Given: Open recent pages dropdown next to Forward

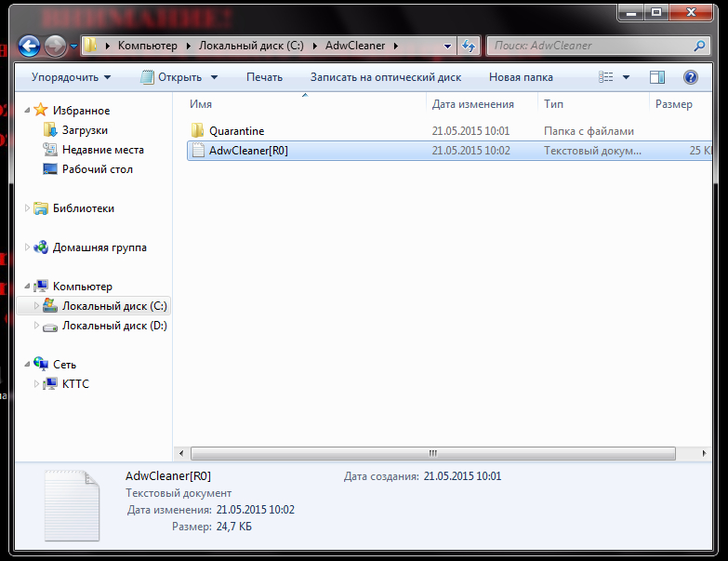Looking at the screenshot, I should pyautogui.click(x=73, y=46).
